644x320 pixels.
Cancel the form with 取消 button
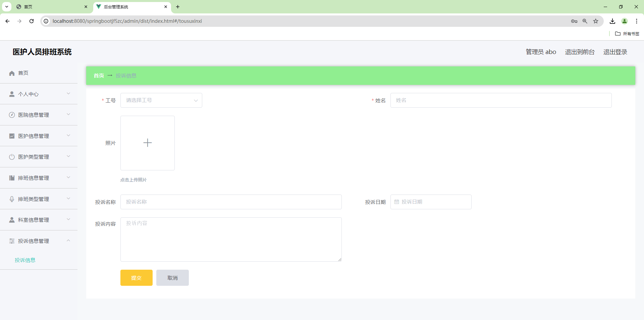[172, 278]
